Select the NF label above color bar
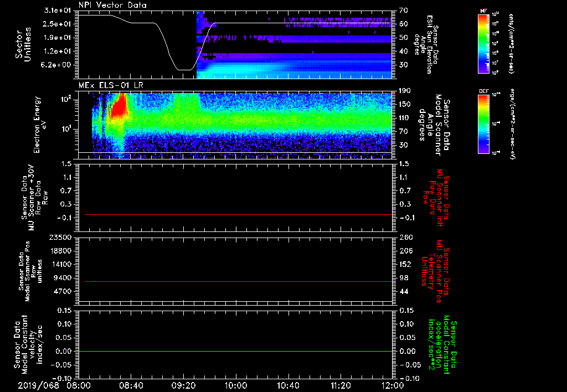This screenshot has width=567, height=392. click(483, 11)
